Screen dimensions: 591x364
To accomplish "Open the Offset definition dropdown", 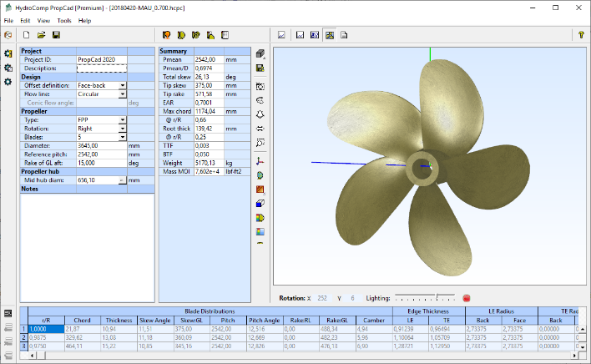I will point(122,85).
